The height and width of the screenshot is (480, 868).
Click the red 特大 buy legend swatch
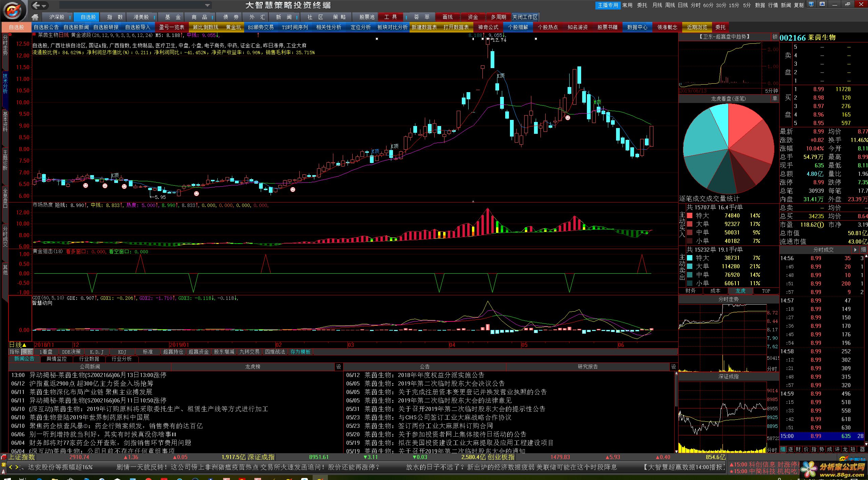pos(690,215)
